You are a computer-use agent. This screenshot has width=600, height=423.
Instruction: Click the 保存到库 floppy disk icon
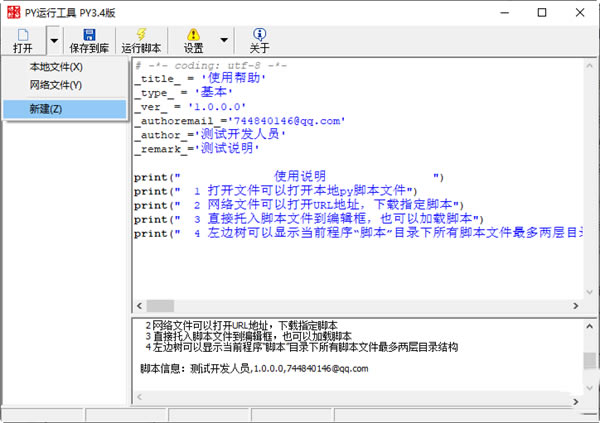(89, 39)
